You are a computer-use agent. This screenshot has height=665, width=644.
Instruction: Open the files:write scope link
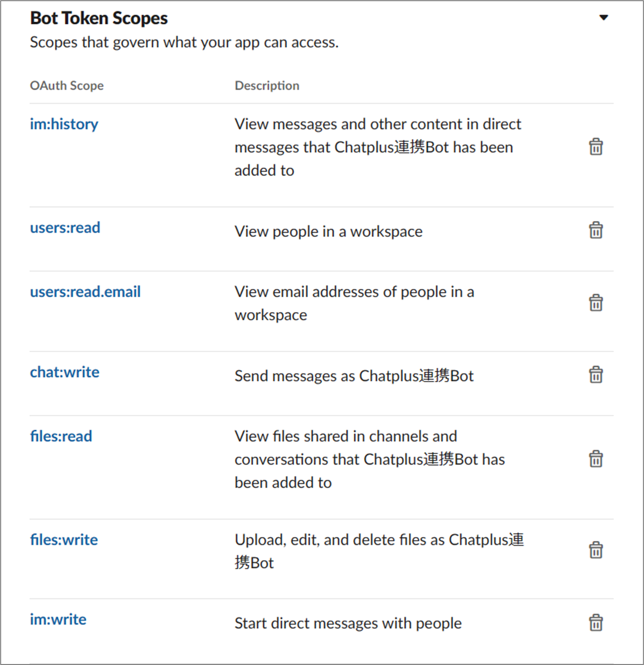click(64, 540)
